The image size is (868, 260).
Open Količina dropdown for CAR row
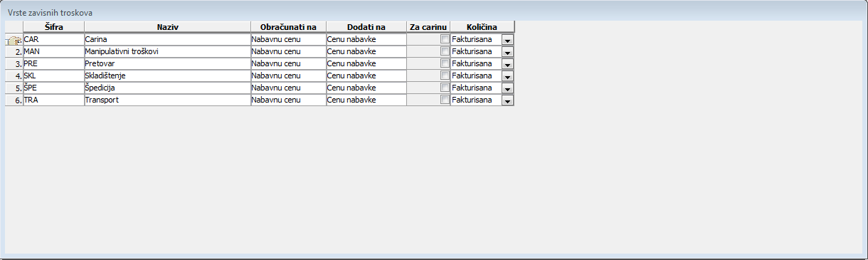click(507, 41)
